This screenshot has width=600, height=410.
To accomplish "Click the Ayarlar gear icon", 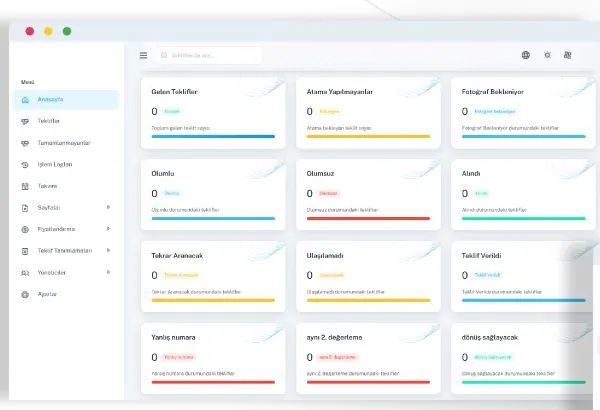I will 25,294.
